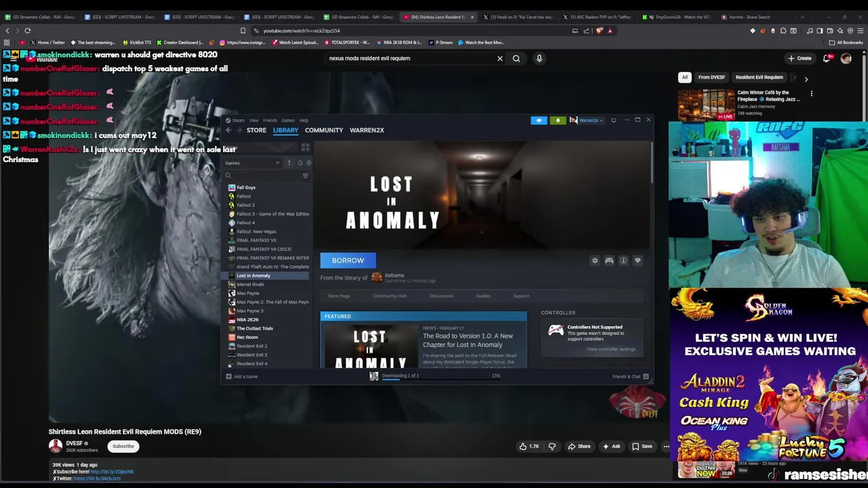Dislike the YouTube video
The height and width of the screenshot is (488, 868).
[x=552, y=446]
